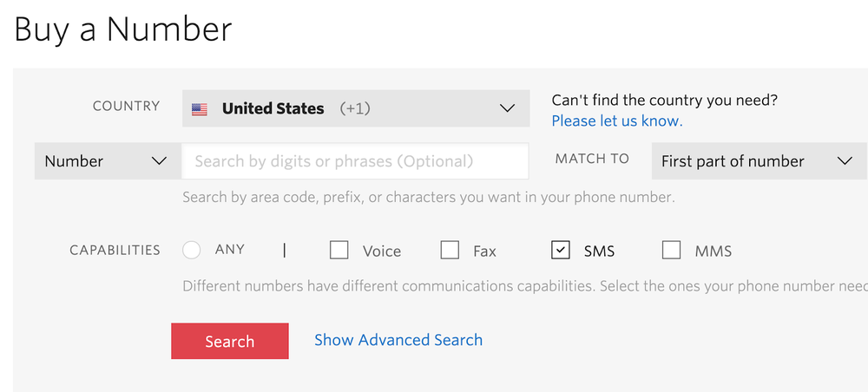Tick the Fax checkbox
868x392 pixels.
click(450, 251)
